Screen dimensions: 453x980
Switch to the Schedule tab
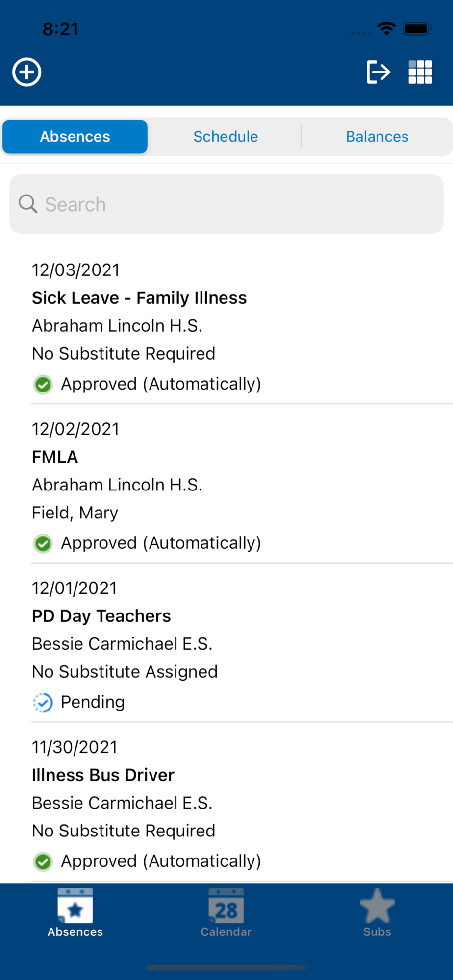(226, 137)
